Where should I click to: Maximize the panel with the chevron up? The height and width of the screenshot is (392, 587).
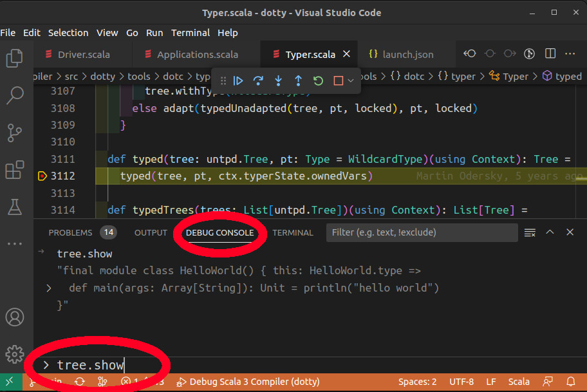550,232
